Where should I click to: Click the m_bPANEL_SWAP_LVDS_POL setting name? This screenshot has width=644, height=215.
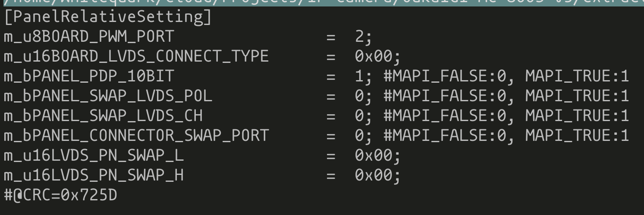coord(108,96)
